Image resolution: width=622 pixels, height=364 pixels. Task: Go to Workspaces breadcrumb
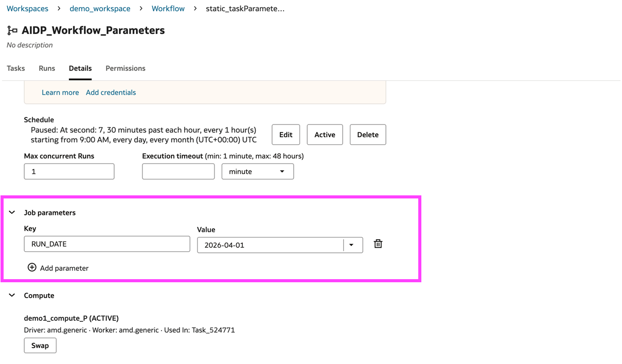pos(27,9)
